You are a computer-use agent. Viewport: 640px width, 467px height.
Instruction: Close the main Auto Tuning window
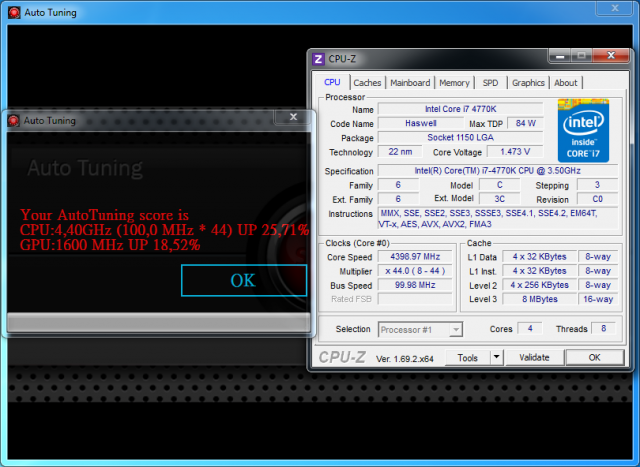point(615,8)
